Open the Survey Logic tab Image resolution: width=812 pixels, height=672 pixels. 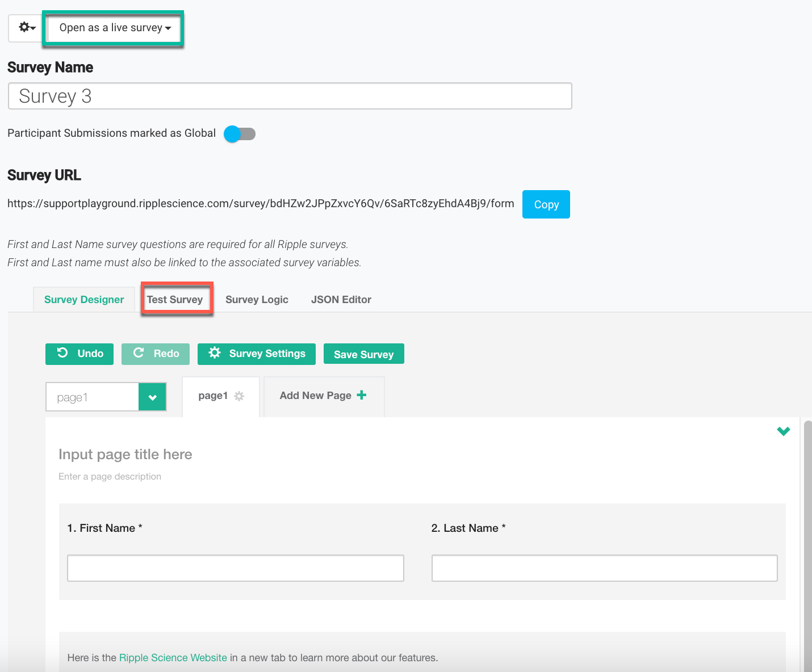257,300
